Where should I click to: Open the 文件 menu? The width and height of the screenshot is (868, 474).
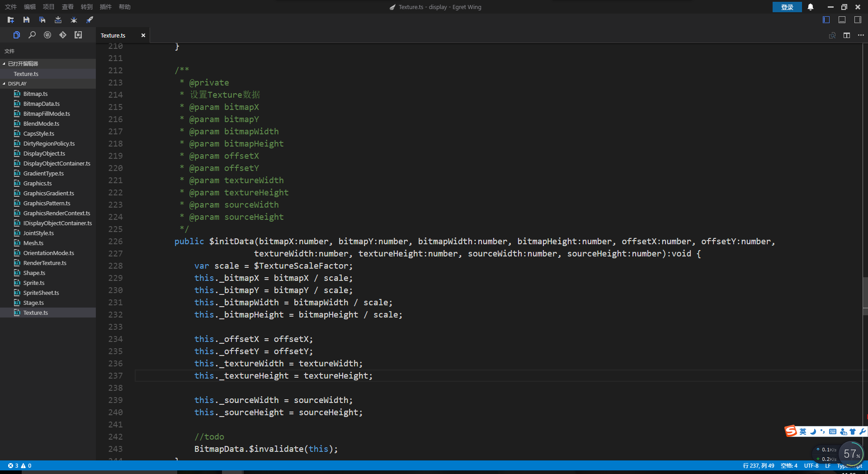[11, 7]
